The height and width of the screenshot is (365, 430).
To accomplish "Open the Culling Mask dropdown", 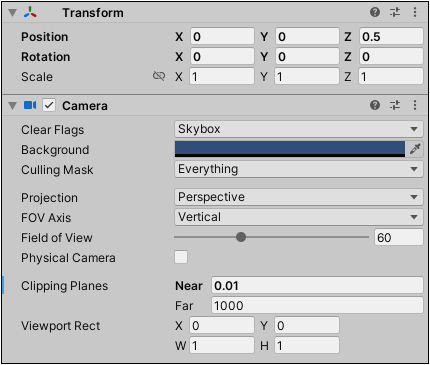I will (299, 169).
